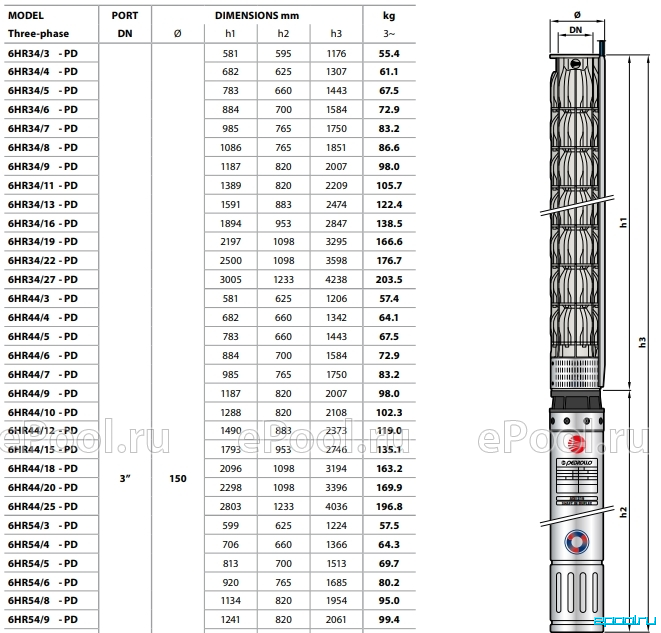
Task: Select weight 203.5 for 6HR34/27
Action: [389, 279]
